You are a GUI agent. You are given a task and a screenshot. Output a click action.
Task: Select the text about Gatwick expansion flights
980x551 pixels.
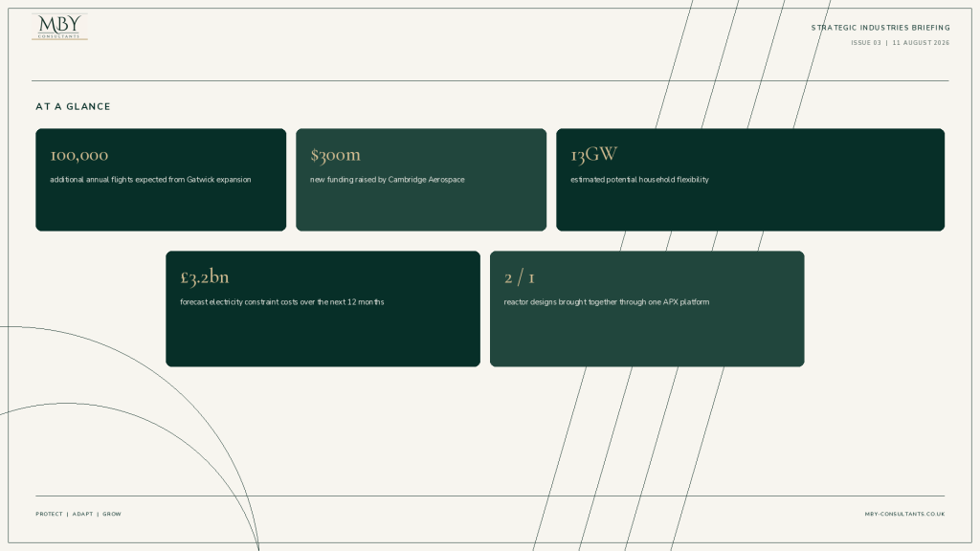[150, 180]
